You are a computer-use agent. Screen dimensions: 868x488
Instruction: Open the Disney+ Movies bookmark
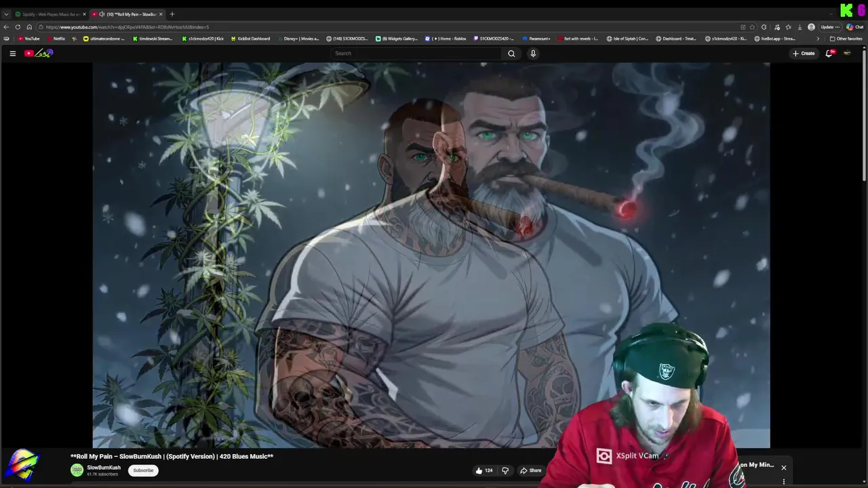[298, 39]
